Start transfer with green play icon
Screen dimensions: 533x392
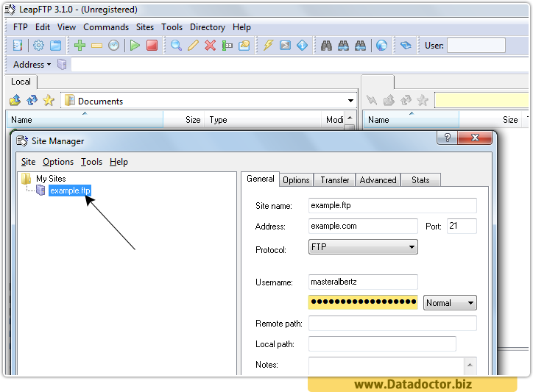[135, 45]
